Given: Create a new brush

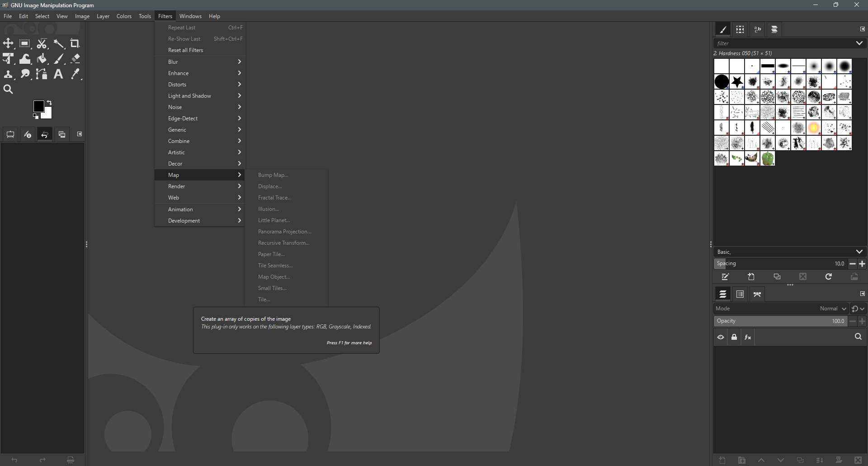Looking at the screenshot, I should pos(751,277).
